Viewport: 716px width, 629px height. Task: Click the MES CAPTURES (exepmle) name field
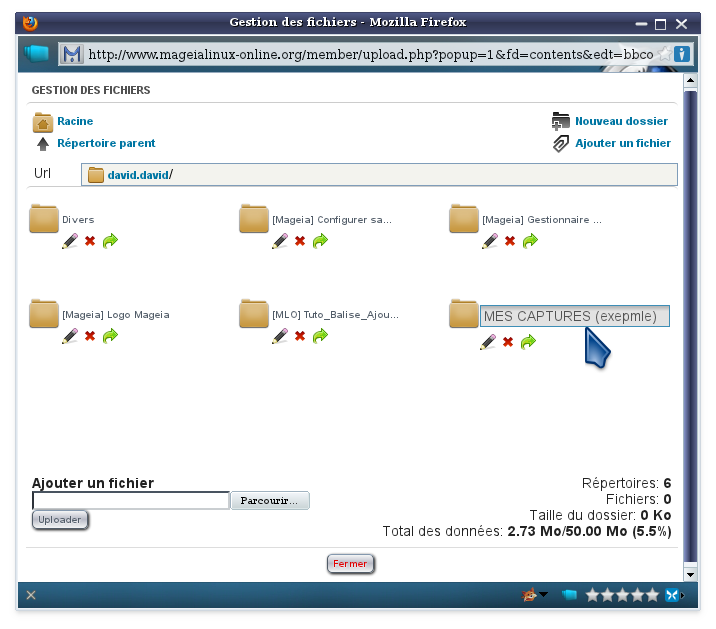click(x=574, y=316)
